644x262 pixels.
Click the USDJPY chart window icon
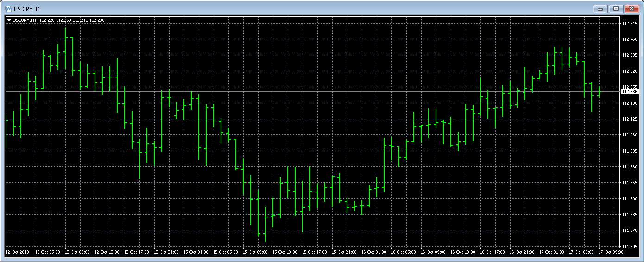pos(8,8)
